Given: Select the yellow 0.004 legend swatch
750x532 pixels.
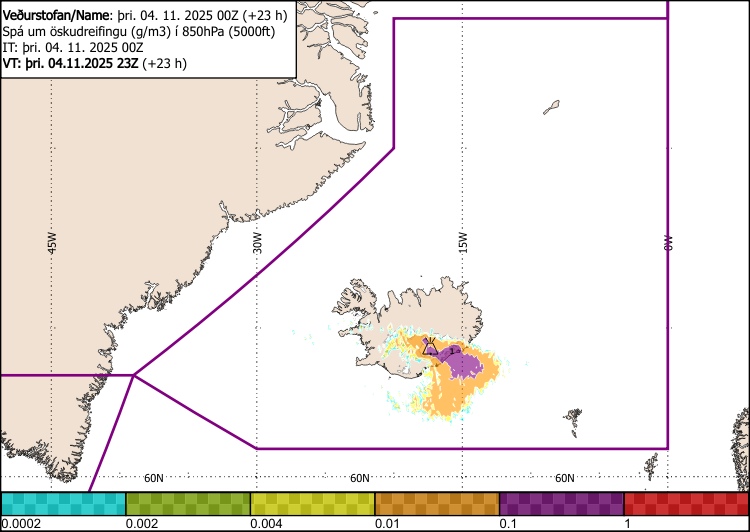Looking at the screenshot, I should click(x=312, y=504).
